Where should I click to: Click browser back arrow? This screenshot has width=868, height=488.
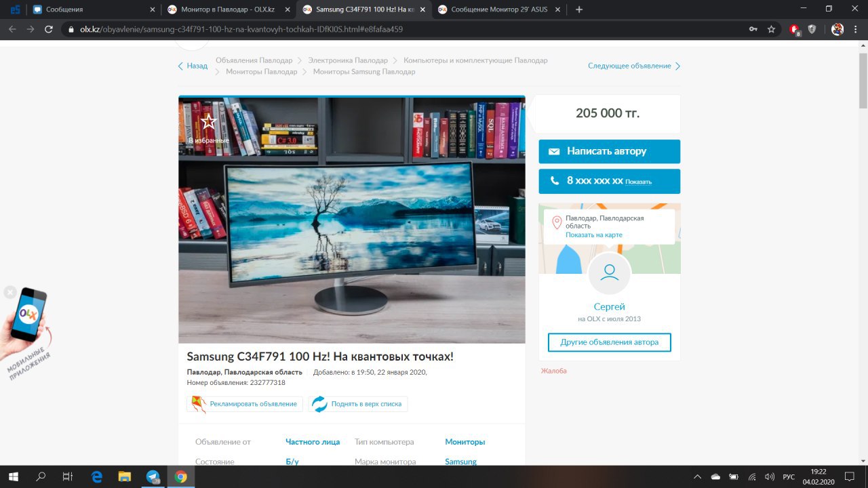pyautogui.click(x=12, y=29)
